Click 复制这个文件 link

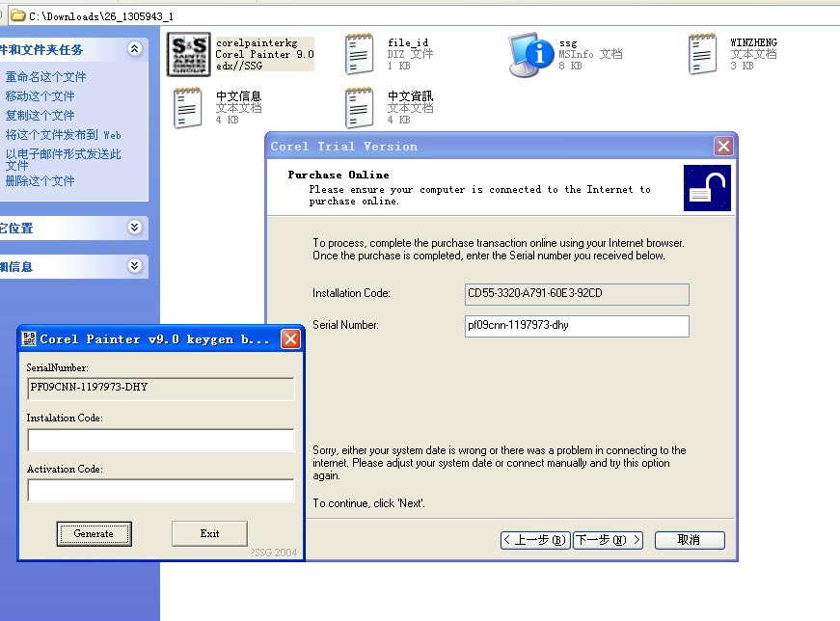40,115
